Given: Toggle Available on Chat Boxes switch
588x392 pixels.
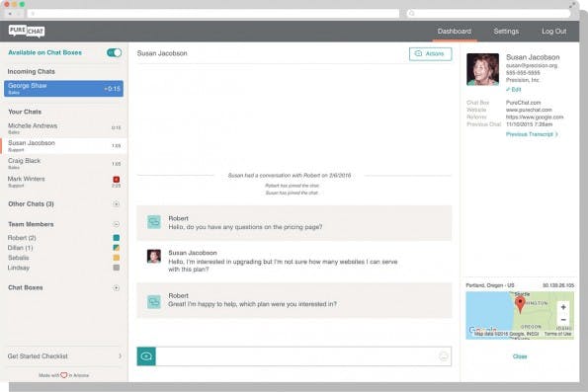Looking at the screenshot, I should click(114, 52).
